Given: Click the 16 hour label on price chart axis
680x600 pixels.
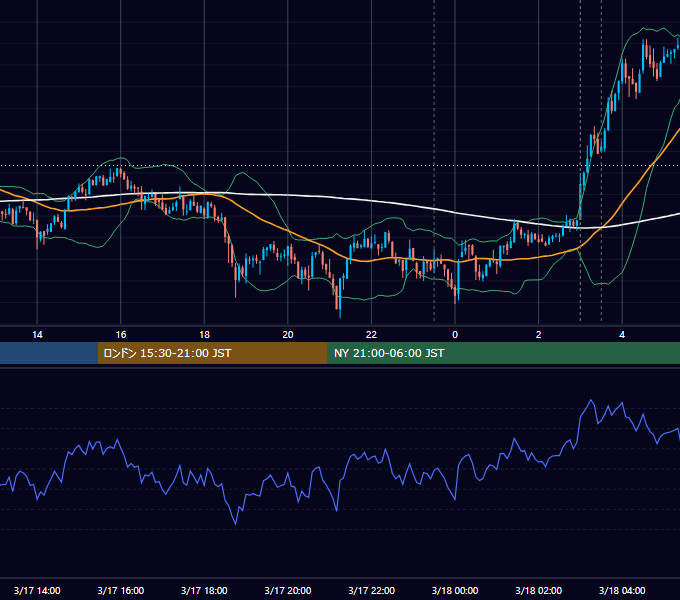Looking at the screenshot, I should click(x=121, y=335).
